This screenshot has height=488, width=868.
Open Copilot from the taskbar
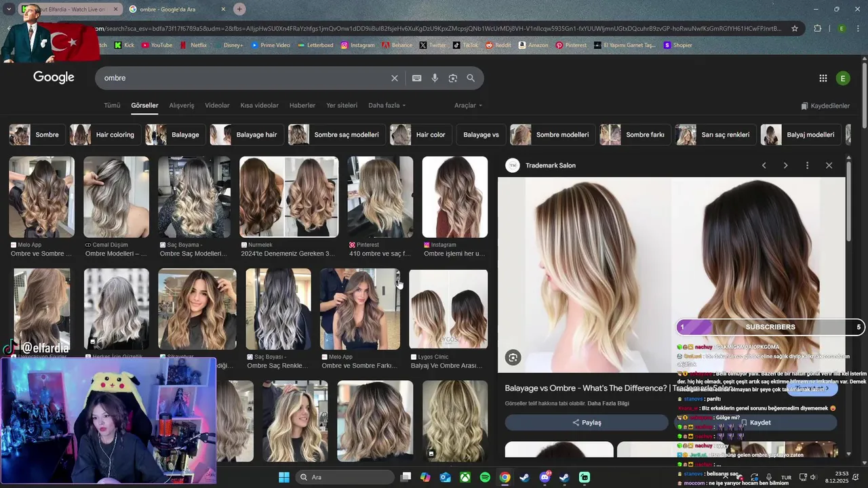tap(425, 477)
